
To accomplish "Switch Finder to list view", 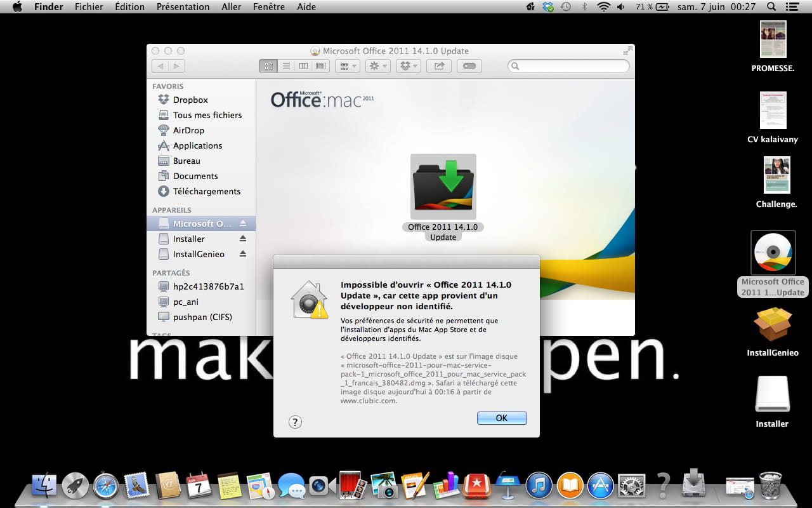I will pos(286,65).
